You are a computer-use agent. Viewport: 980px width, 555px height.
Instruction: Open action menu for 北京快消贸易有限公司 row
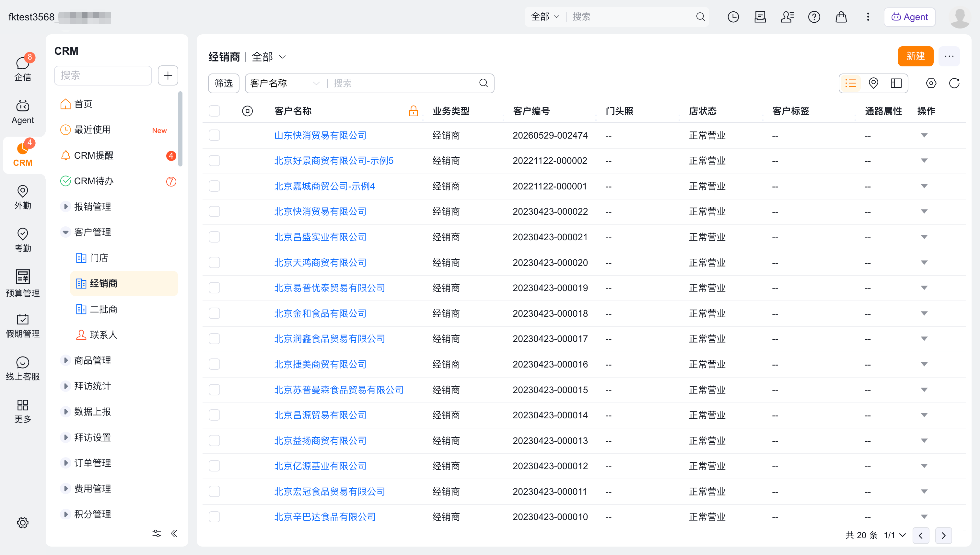click(924, 211)
